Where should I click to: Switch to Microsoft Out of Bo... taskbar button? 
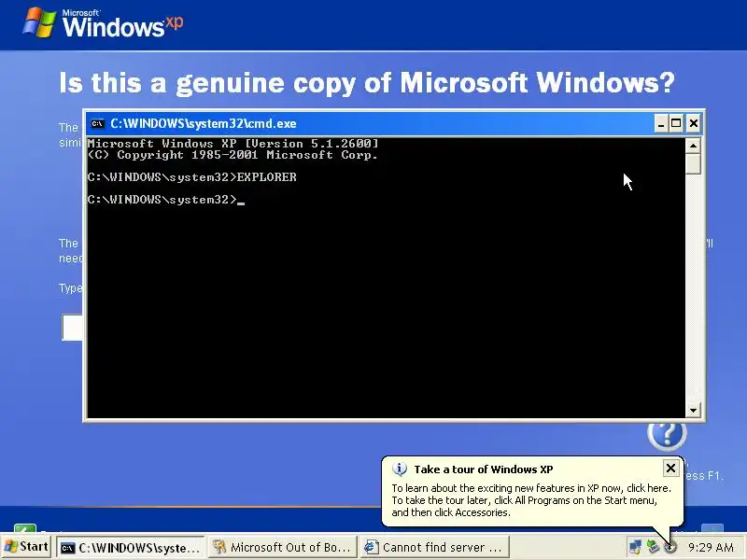click(282, 548)
